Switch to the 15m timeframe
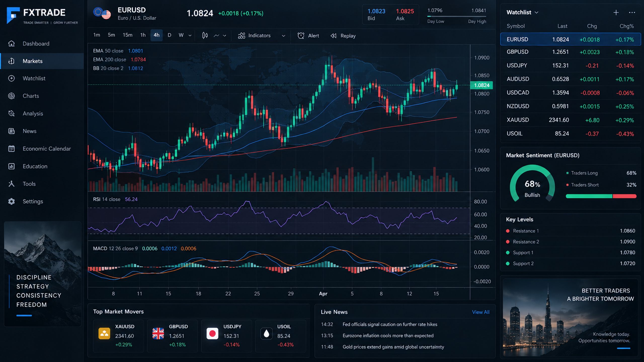This screenshot has height=362, width=644. coord(128,35)
